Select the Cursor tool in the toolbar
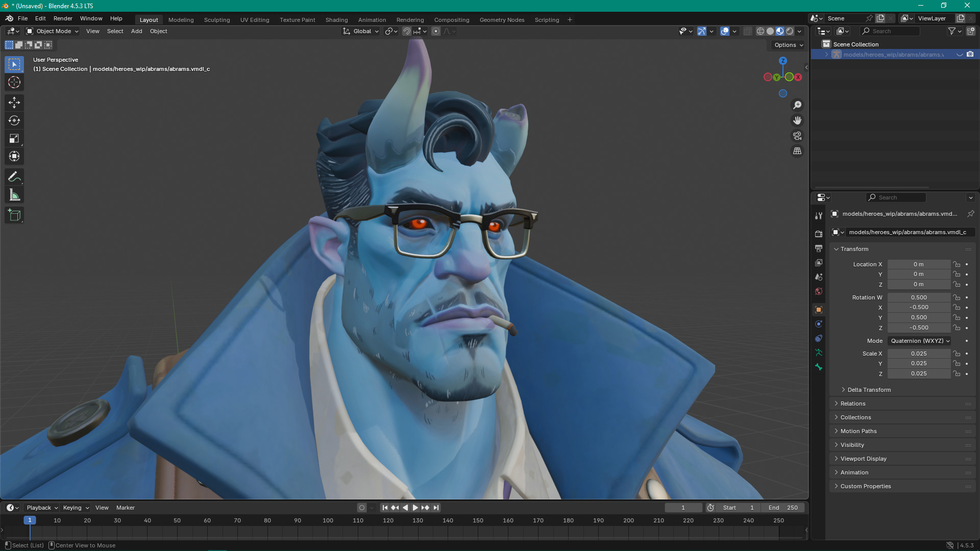Screen dimensions: 980x551 pos(14,82)
